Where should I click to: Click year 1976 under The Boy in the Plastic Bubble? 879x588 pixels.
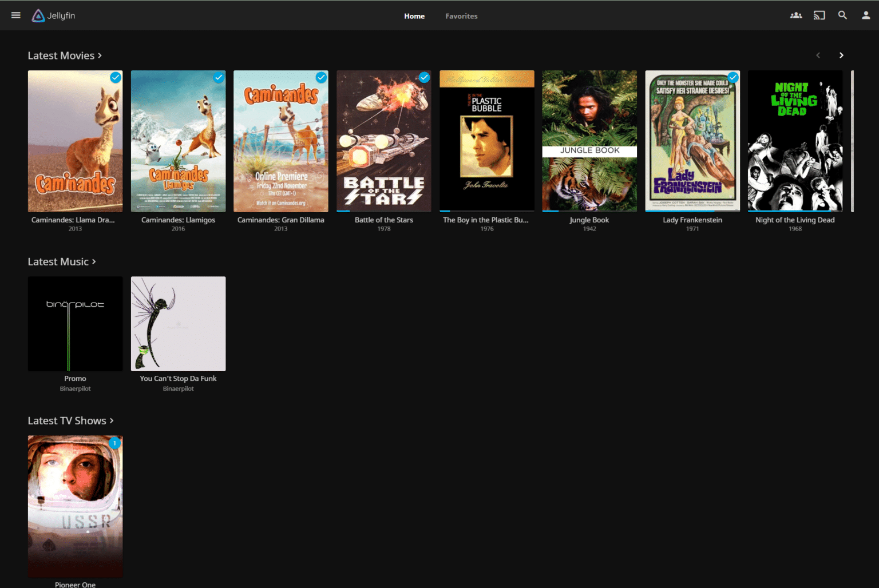[x=487, y=229]
